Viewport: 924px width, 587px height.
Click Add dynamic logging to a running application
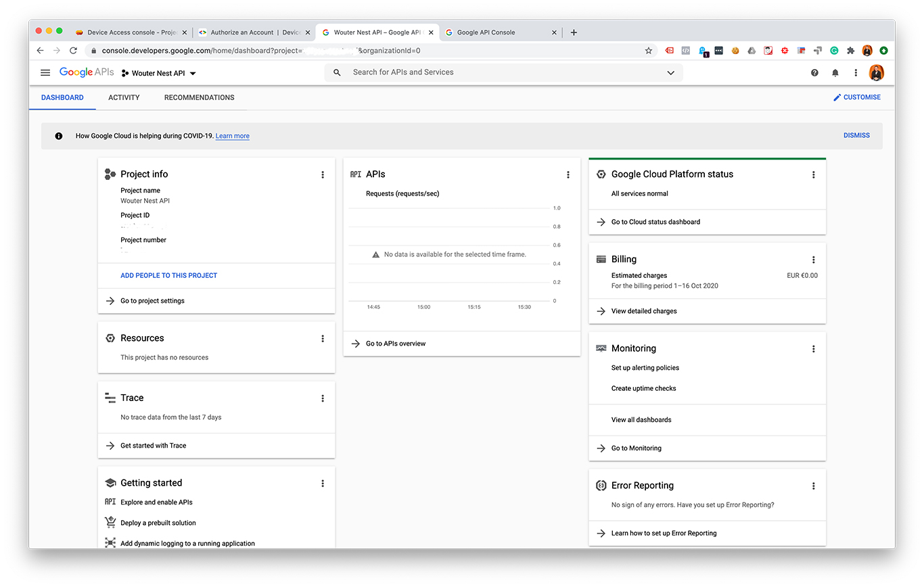[x=187, y=543]
